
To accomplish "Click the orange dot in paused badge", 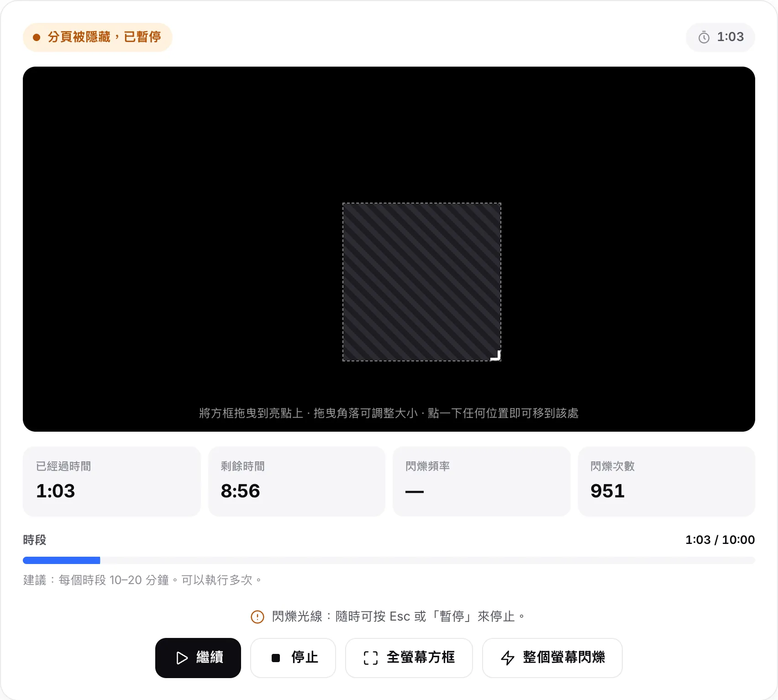I will tap(37, 37).
